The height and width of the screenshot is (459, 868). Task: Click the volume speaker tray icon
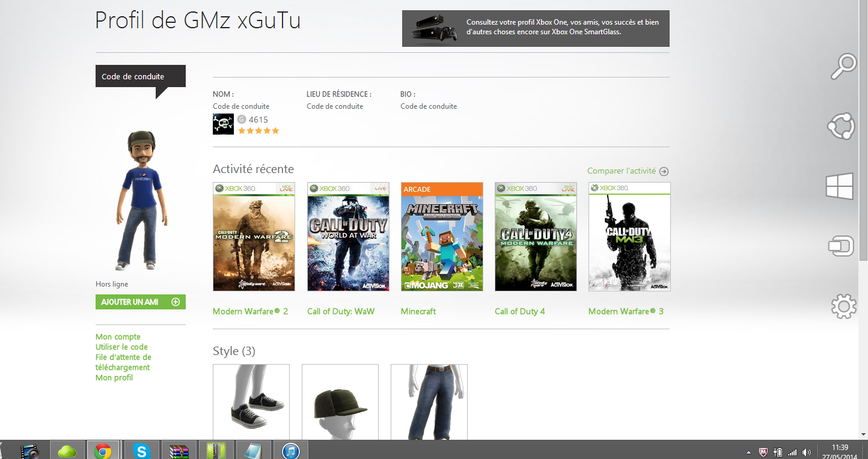point(806,452)
